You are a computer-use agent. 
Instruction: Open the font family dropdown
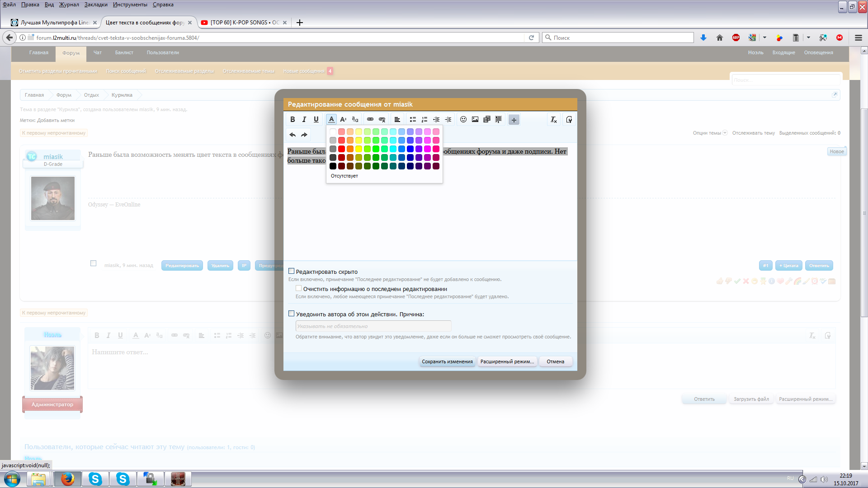click(x=355, y=120)
